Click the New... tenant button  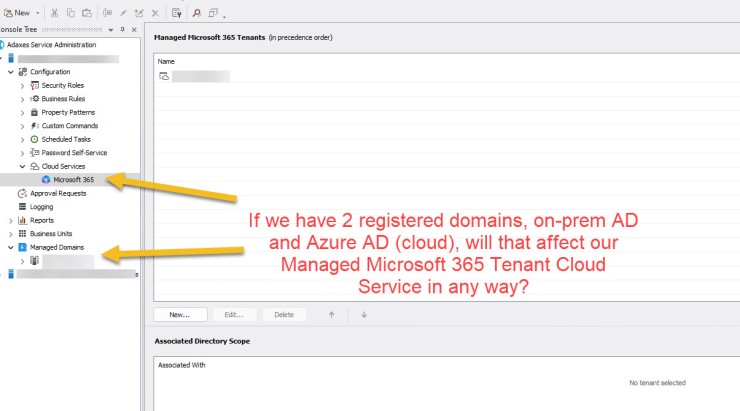pos(180,315)
